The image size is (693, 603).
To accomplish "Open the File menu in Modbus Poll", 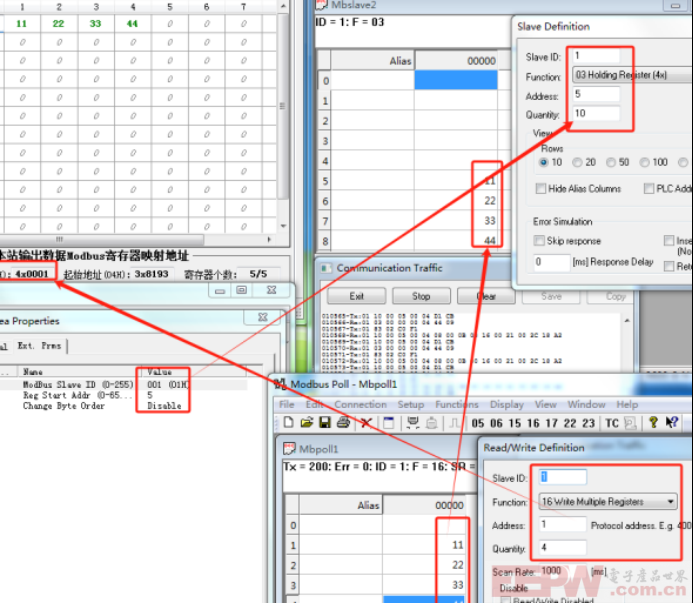I will pos(286,404).
